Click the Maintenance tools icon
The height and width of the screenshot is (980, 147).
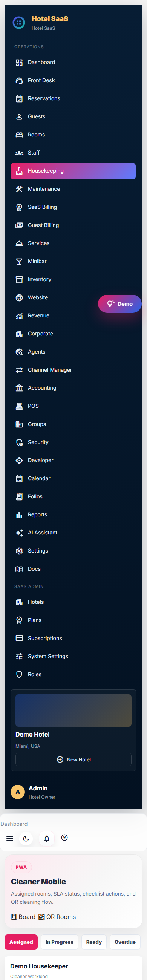point(19,189)
